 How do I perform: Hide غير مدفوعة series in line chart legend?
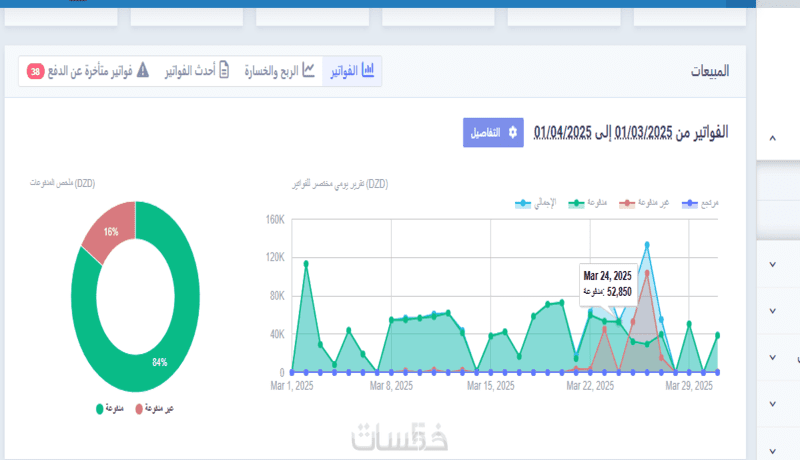pyautogui.click(x=643, y=203)
